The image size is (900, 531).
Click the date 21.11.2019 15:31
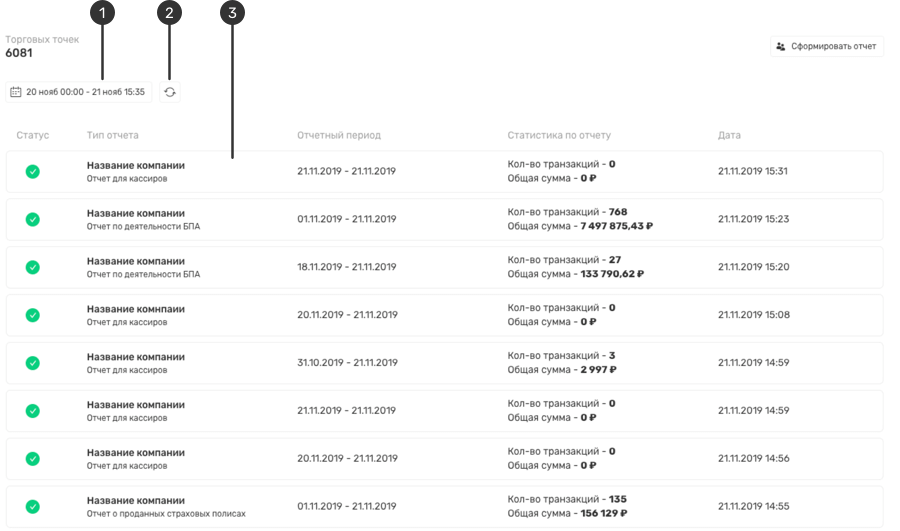(x=752, y=171)
